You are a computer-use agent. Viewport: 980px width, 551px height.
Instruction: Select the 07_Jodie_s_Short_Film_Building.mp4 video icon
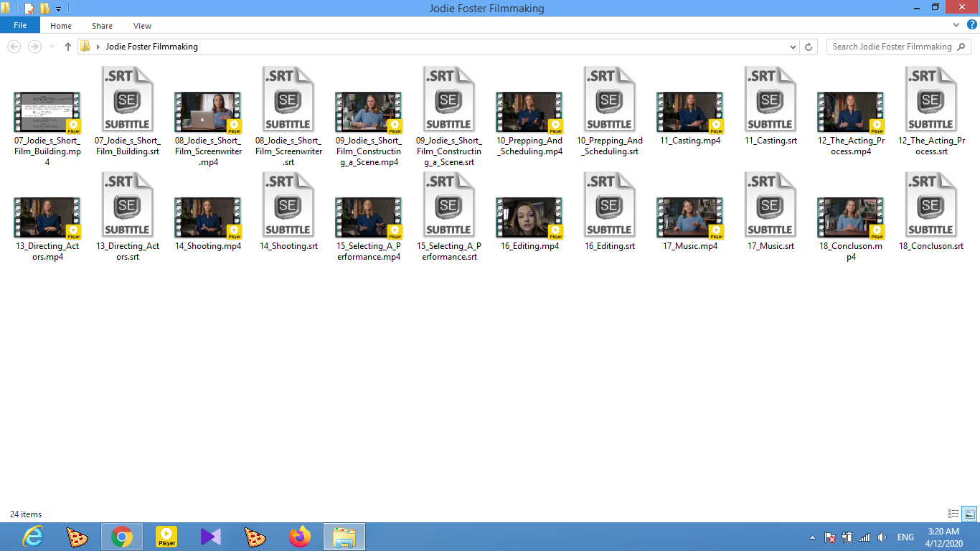(x=47, y=113)
